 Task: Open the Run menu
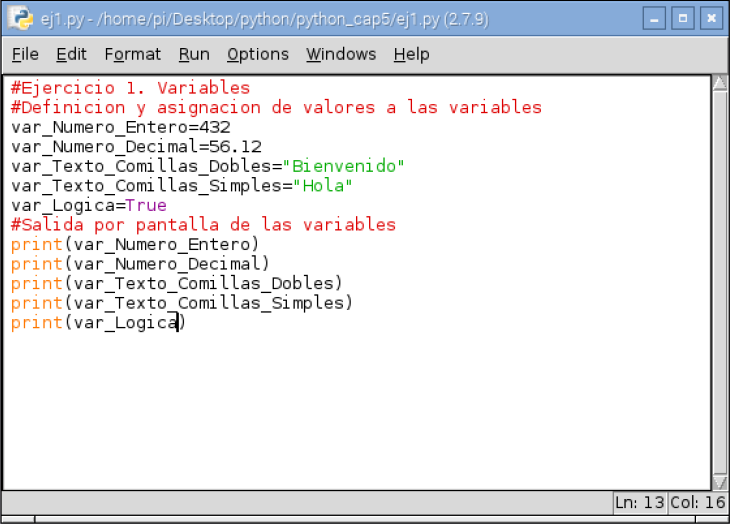point(194,54)
